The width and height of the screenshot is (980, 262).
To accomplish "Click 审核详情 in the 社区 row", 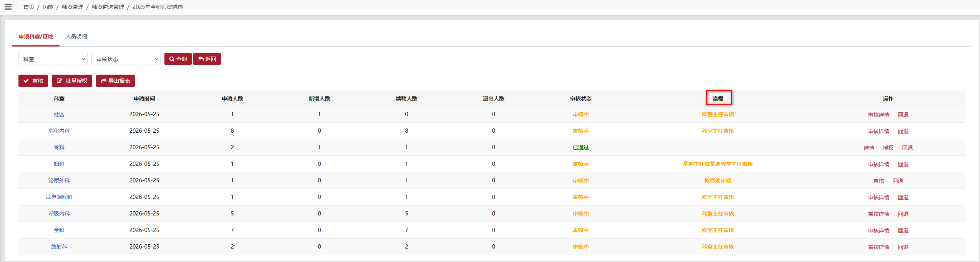I will pyautogui.click(x=879, y=115).
